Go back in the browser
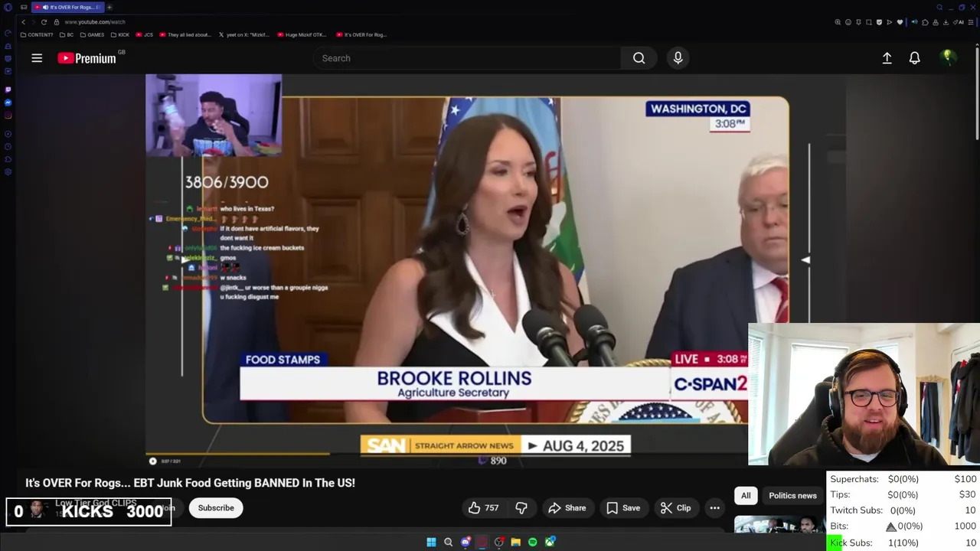 coord(23,22)
